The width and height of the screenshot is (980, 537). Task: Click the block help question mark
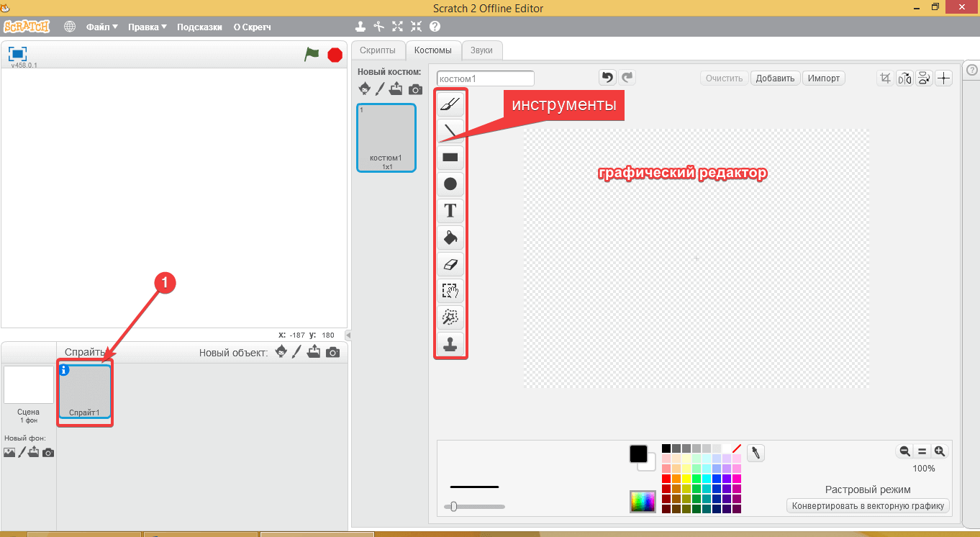(435, 27)
